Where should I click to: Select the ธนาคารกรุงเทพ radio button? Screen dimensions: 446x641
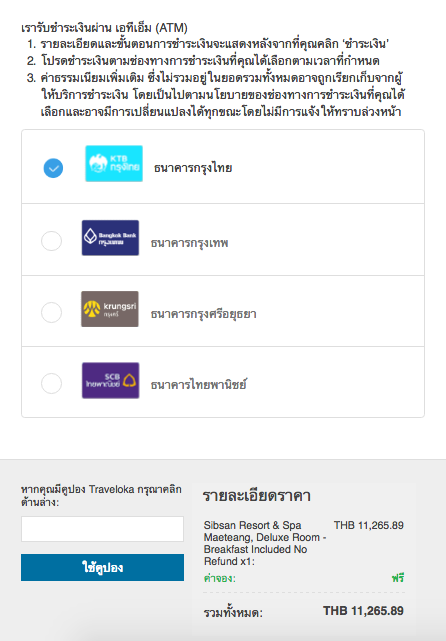(52, 241)
